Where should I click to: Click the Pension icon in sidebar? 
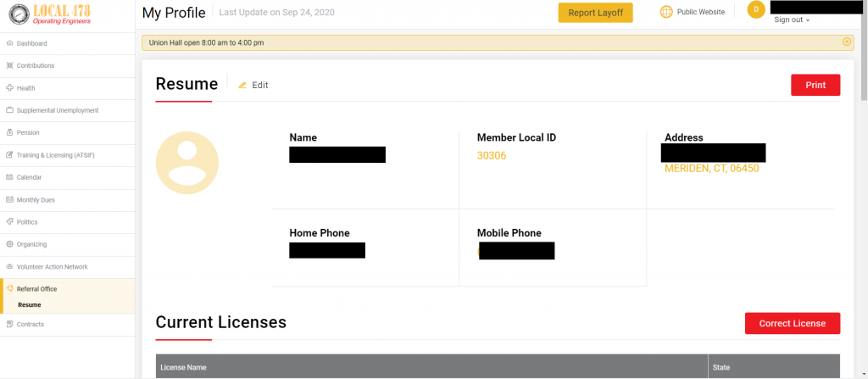[x=9, y=132]
